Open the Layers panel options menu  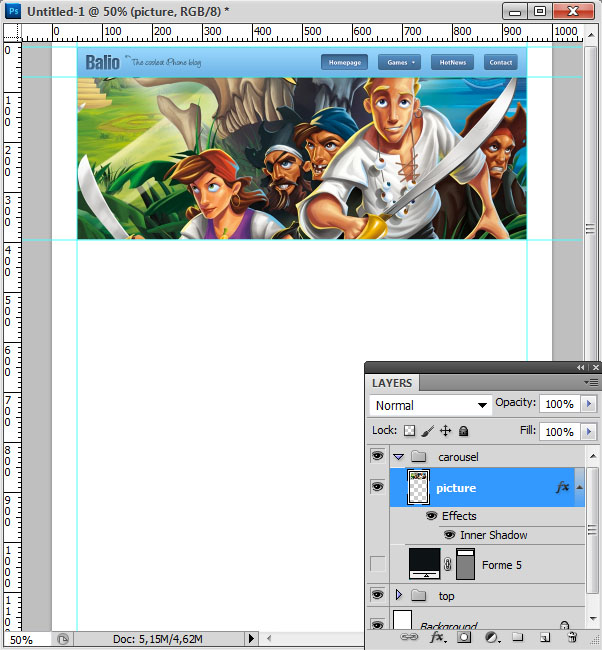click(591, 382)
